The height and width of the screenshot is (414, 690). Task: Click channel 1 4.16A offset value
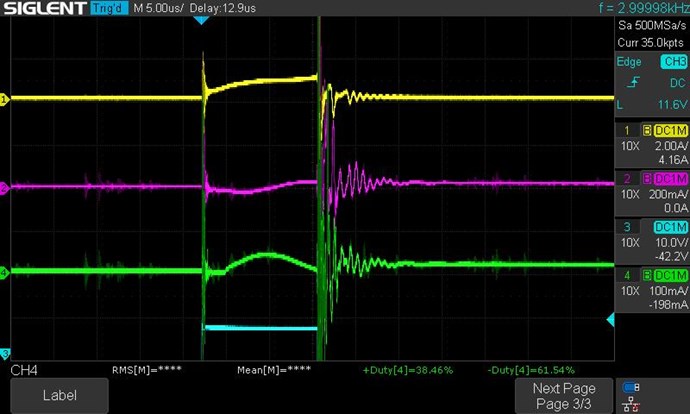click(x=673, y=160)
